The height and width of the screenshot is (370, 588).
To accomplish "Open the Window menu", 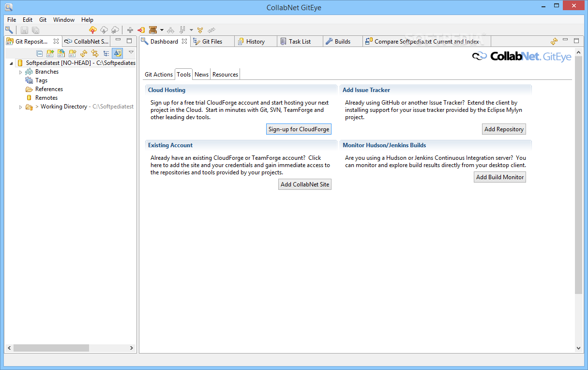I will 64,20.
